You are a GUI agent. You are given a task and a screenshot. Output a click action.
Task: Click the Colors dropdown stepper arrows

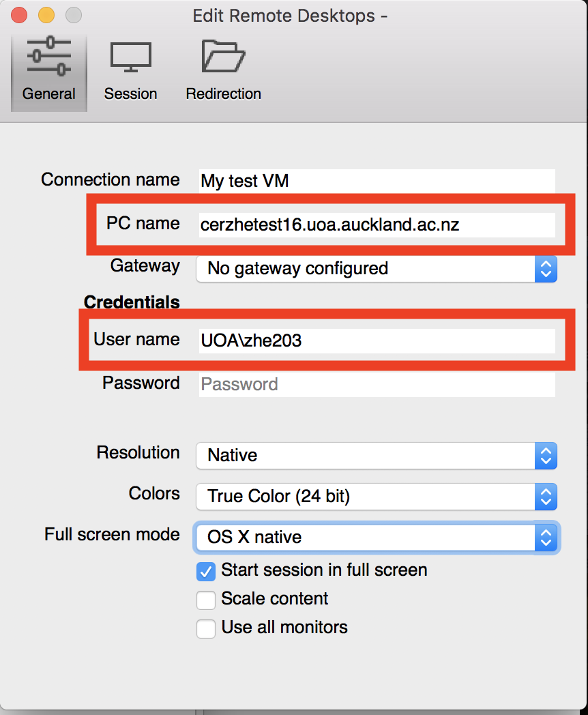[x=546, y=497]
